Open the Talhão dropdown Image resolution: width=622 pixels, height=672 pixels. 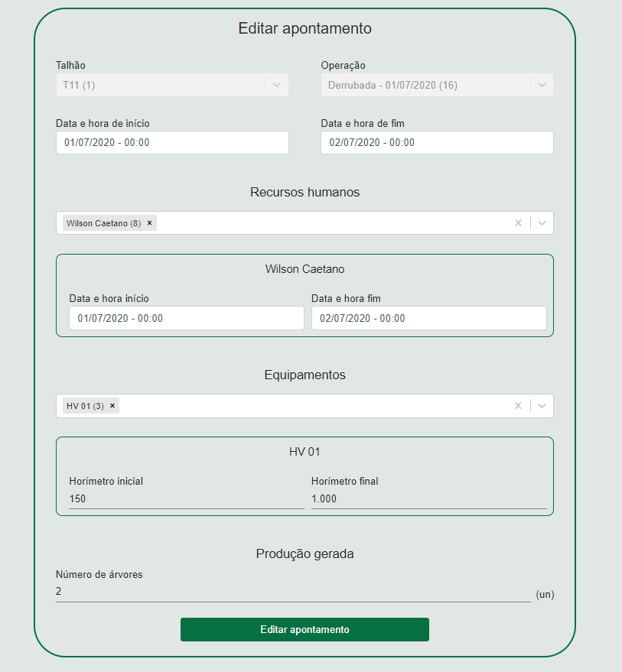(172, 85)
